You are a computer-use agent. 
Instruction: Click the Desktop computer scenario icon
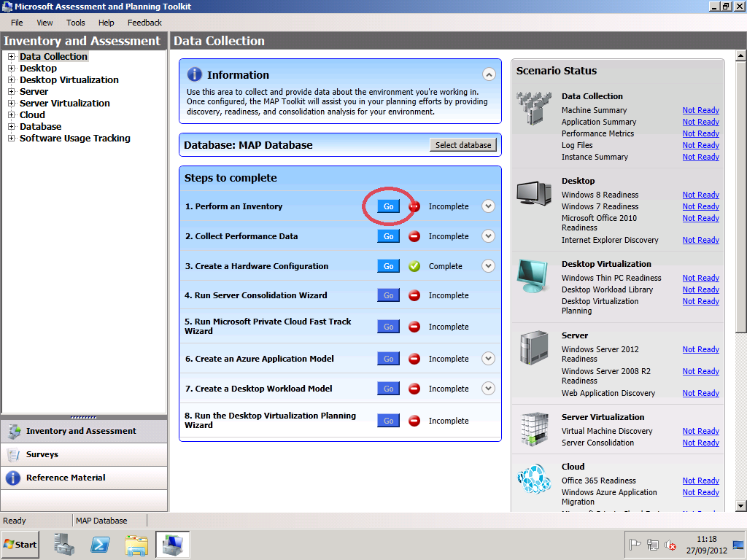pyautogui.click(x=534, y=193)
